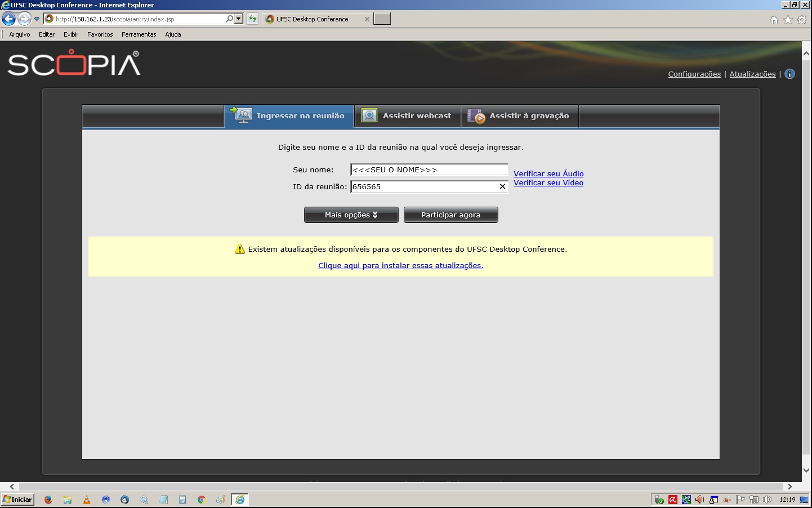The width and height of the screenshot is (812, 508).
Task: Open the Exibir menu
Action: click(71, 34)
